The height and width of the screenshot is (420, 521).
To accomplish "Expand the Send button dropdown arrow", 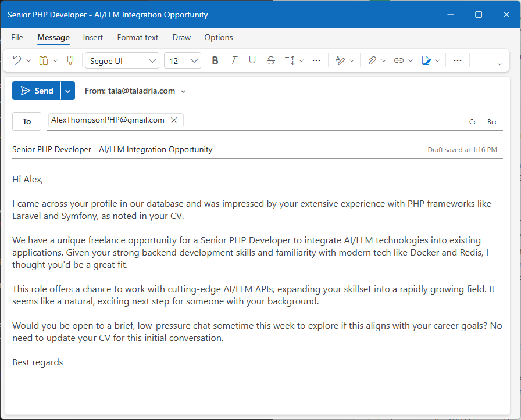I will click(x=67, y=91).
